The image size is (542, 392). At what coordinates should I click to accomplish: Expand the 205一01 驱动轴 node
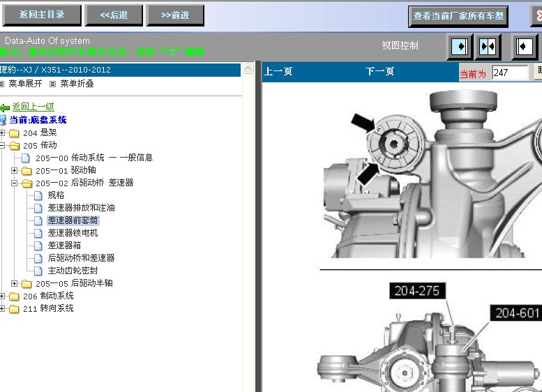click(x=15, y=170)
